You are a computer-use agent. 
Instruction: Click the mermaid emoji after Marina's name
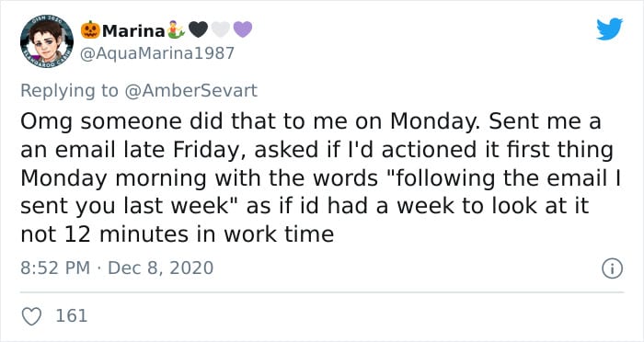point(176,30)
